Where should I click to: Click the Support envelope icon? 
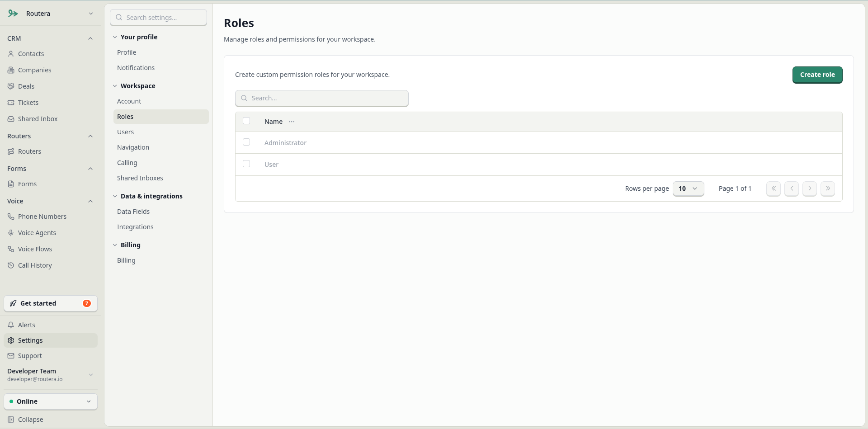click(11, 356)
